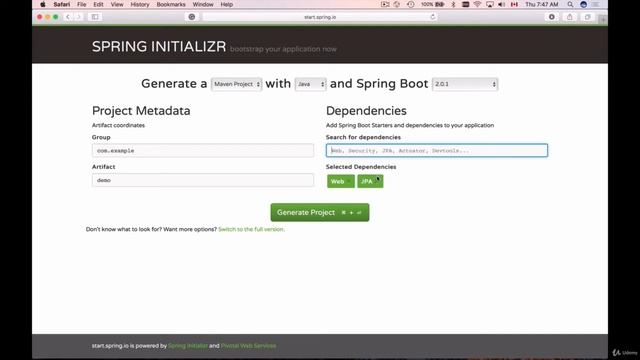Click the SPRING INITIALIZR header title

[159, 47]
